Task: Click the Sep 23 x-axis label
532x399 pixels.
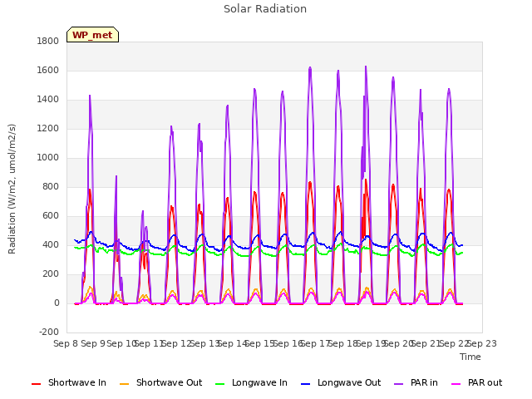Action: pos(482,343)
